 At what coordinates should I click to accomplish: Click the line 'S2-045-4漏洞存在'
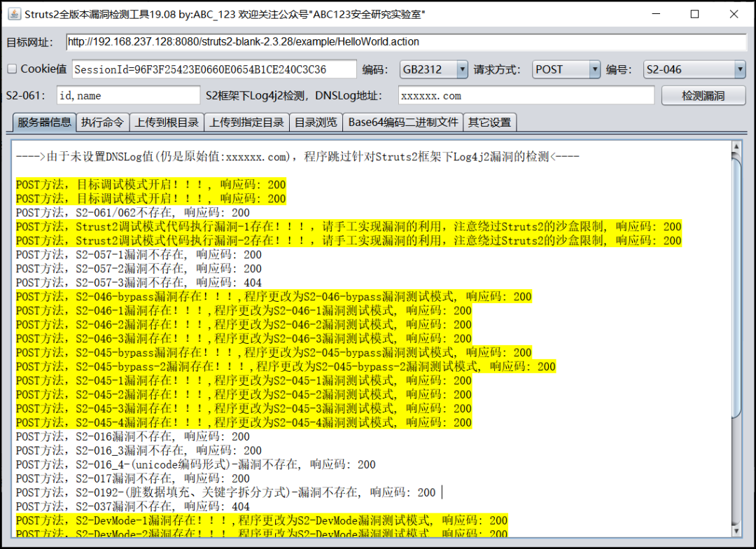tap(244, 423)
